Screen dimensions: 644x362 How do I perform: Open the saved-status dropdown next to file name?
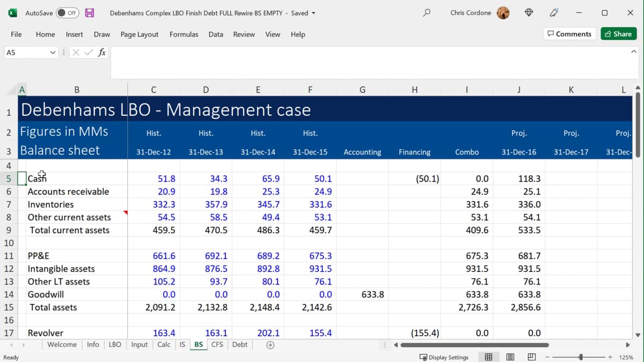tap(313, 13)
